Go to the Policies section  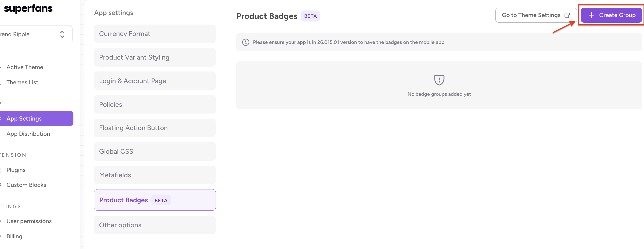(155, 104)
